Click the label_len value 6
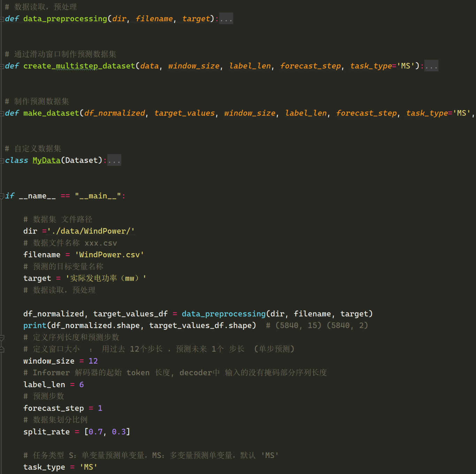 click(82, 385)
